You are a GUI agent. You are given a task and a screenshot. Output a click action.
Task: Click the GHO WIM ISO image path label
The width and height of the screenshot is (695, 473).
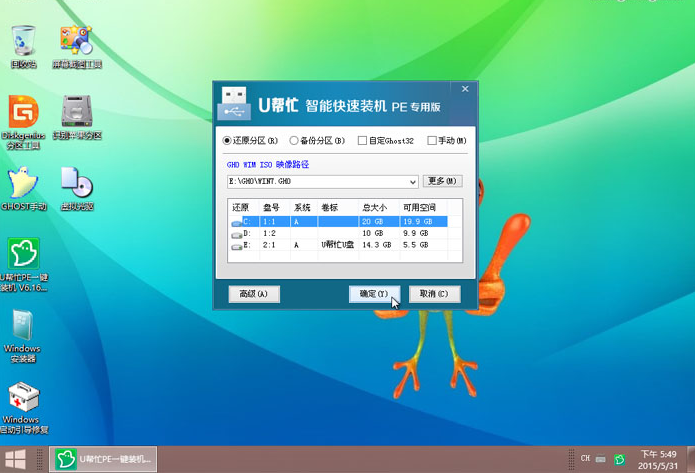coord(268,164)
